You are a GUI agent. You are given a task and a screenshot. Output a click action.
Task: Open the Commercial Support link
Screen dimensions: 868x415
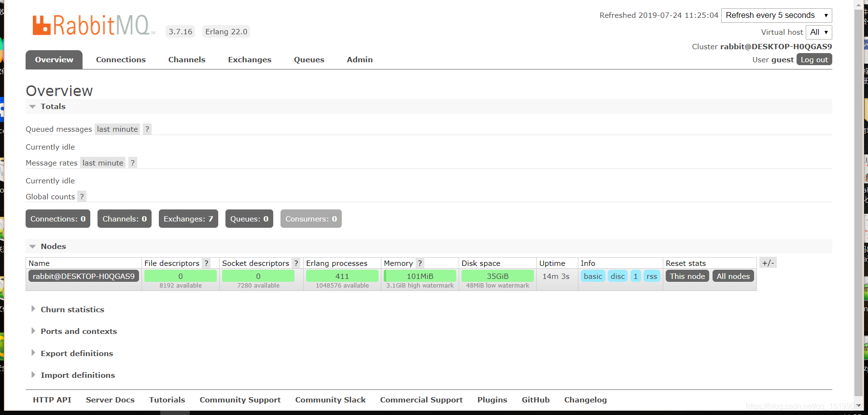click(421, 400)
